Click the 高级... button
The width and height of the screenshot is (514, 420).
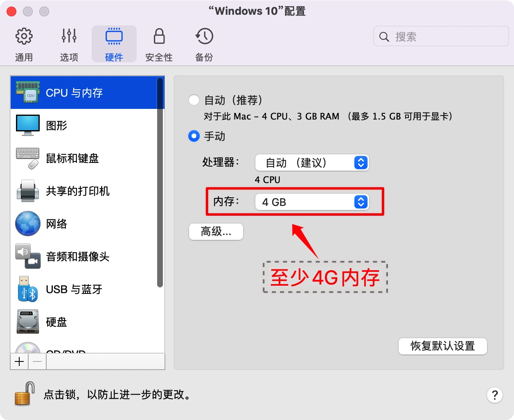point(216,232)
